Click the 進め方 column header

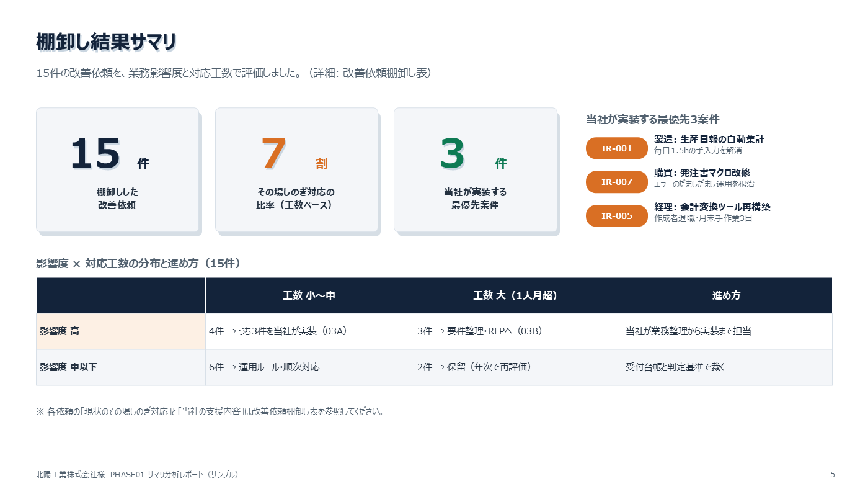pyautogui.click(x=727, y=295)
